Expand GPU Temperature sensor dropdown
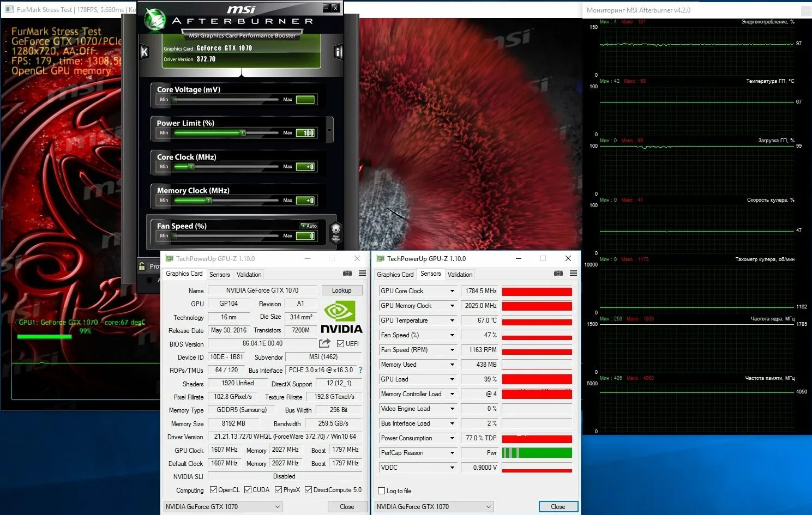The width and height of the screenshot is (812, 515). pyautogui.click(x=452, y=320)
